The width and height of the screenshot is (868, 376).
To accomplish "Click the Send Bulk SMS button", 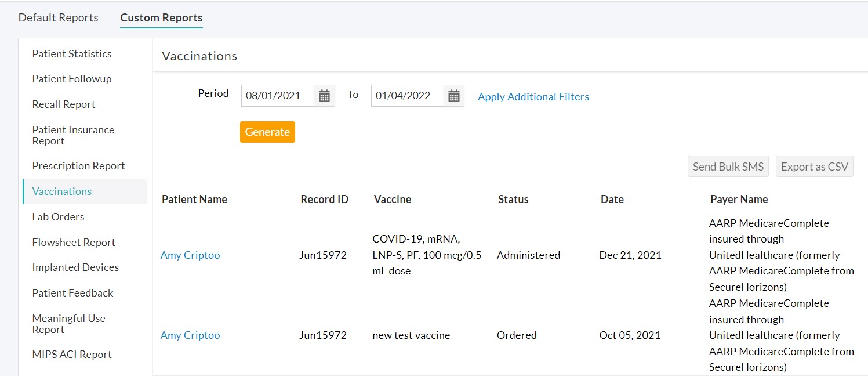I will (x=728, y=167).
